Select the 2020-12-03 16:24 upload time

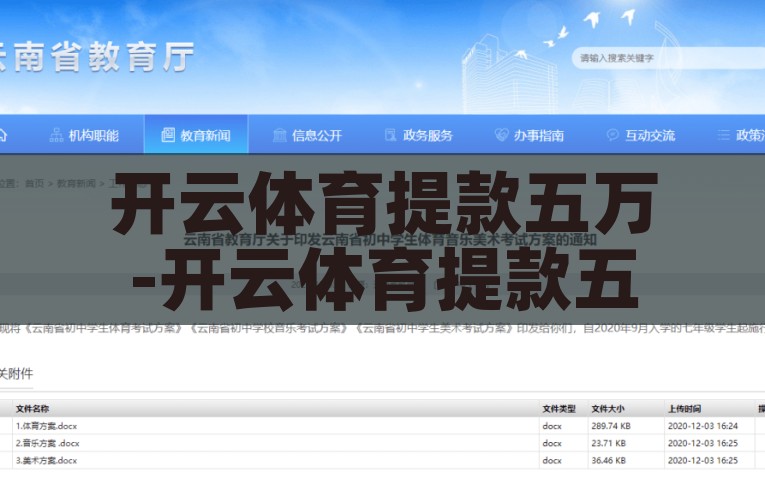[703, 426]
